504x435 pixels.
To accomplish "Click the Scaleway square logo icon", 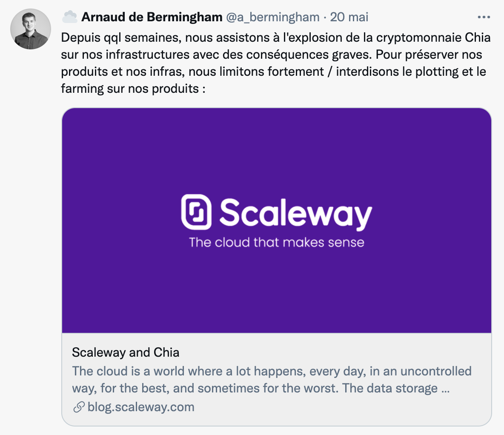I will tap(196, 212).
